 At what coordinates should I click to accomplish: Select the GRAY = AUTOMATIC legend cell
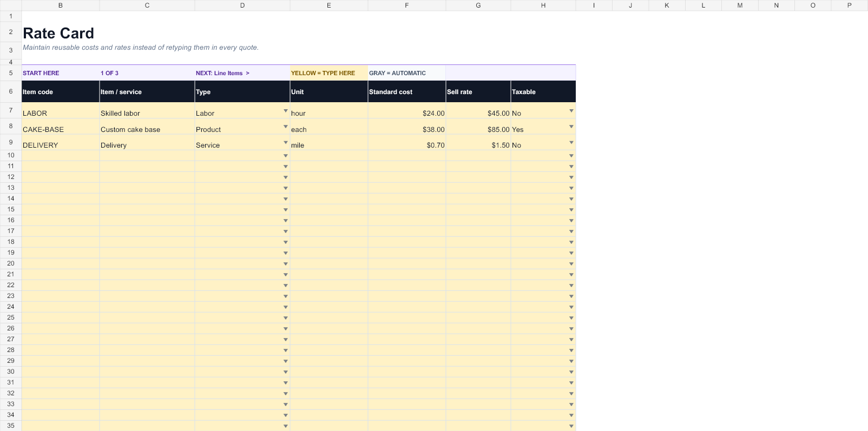tap(407, 73)
